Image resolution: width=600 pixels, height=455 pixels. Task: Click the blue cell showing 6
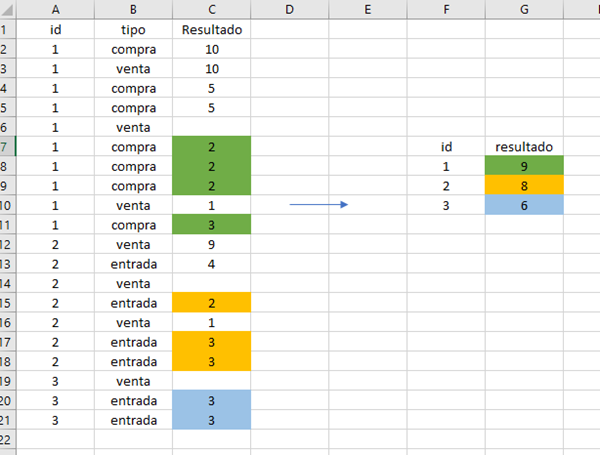(524, 204)
